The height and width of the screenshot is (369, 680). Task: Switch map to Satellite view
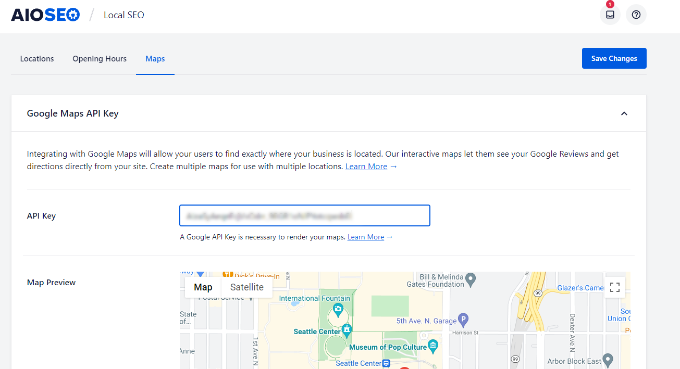[247, 287]
